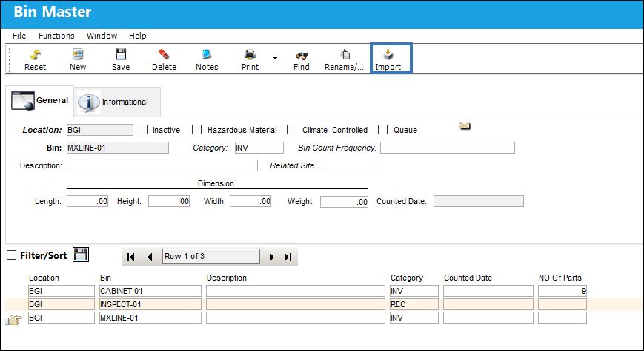Click the Category field in form
The width and height of the screenshot is (644, 351).
pyautogui.click(x=259, y=148)
